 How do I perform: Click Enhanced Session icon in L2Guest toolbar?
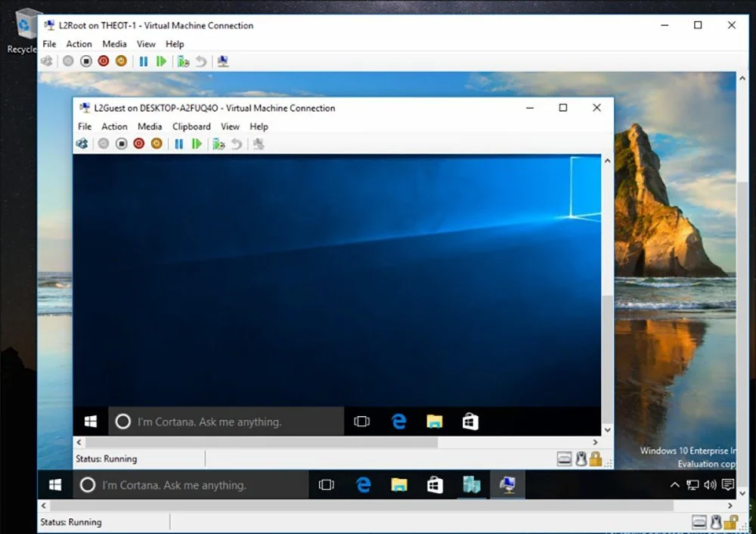[x=259, y=144]
